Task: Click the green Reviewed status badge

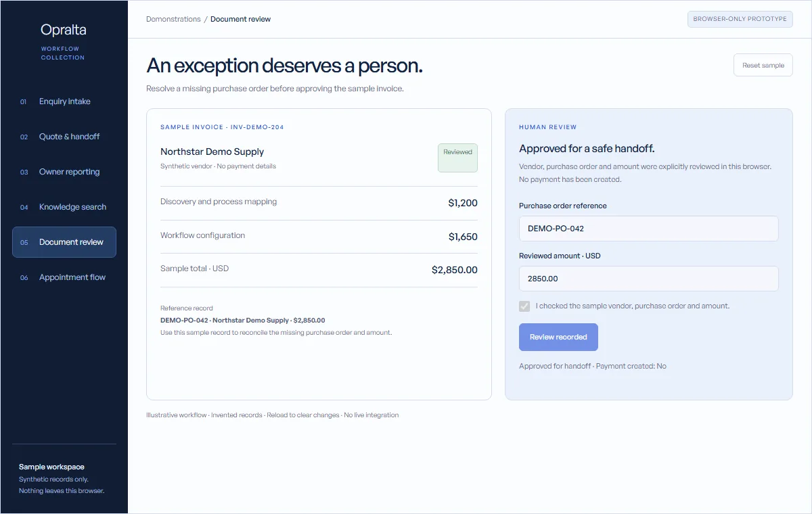Action: pyautogui.click(x=457, y=158)
